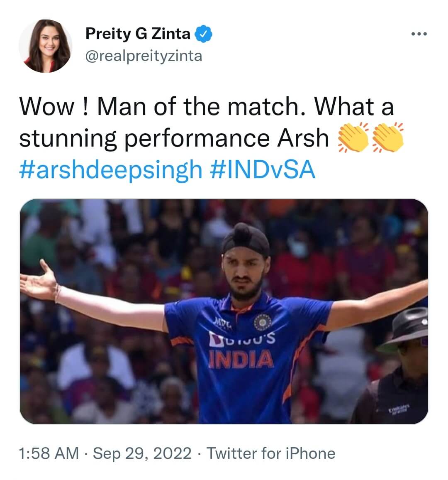The image size is (448, 480).
Task: Open Preity G Zinta's profile picture
Action: (x=46, y=46)
